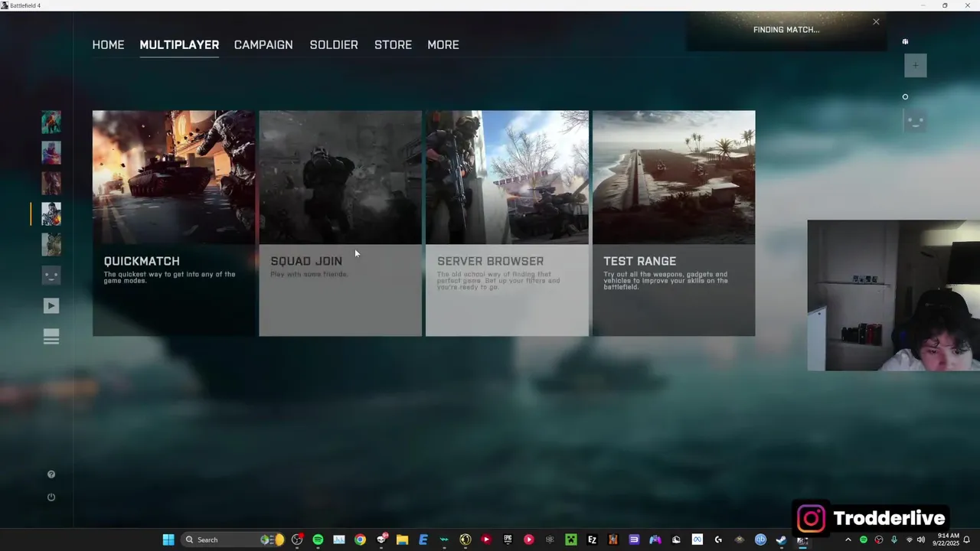Click the plus add friend button
The image size is (980, 551).
click(x=915, y=65)
